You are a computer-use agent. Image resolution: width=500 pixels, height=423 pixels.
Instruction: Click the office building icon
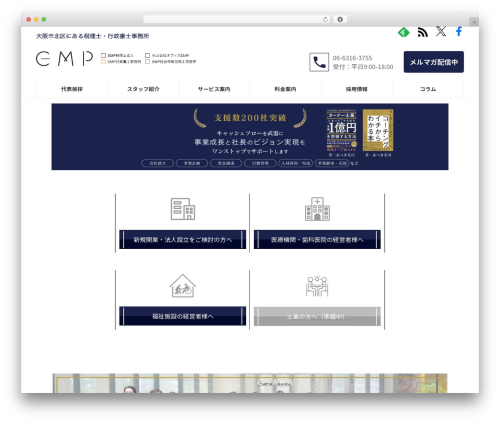pyautogui.click(x=183, y=209)
